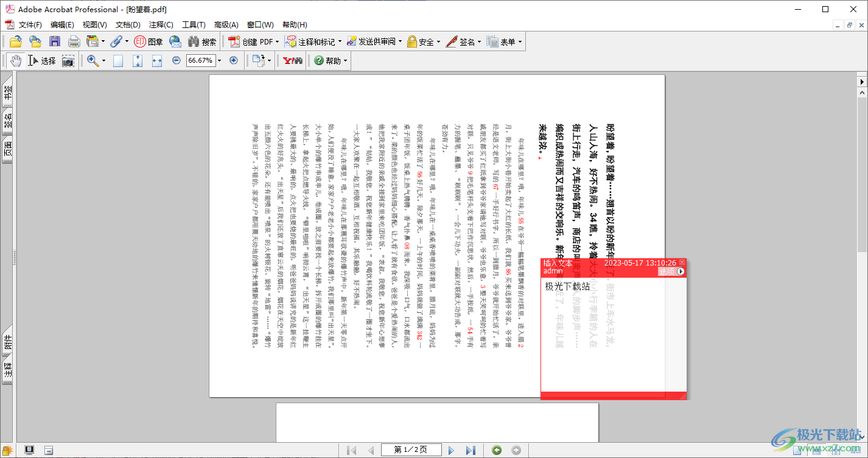The image size is (868, 458).
Task: Click the Email envelope globe icon
Action: click(x=175, y=42)
